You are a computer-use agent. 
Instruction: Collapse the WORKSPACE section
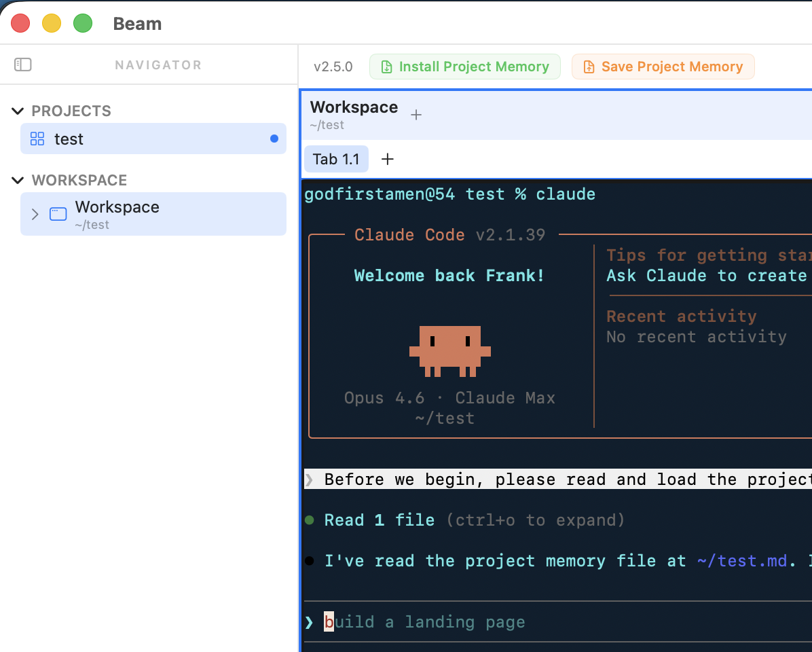tap(16, 180)
